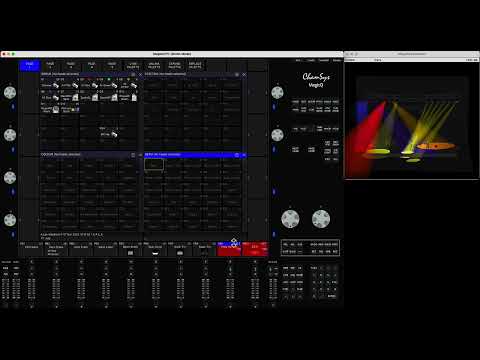
Task: Maximize the COLOUR window via title icon
Action: pyautogui.click(x=133, y=155)
